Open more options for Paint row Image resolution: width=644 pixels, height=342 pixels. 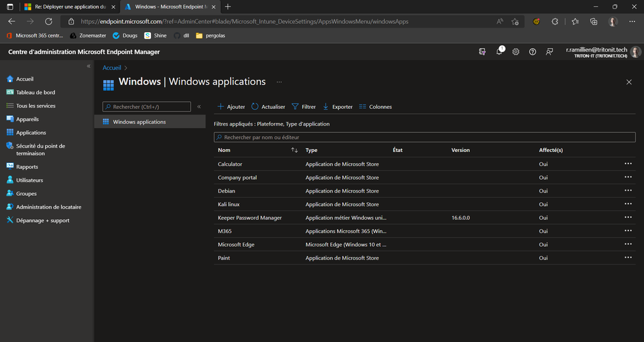(x=628, y=258)
